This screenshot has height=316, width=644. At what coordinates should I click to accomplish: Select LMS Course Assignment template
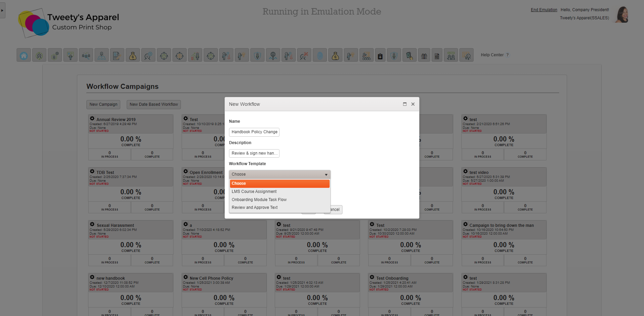(x=279, y=192)
